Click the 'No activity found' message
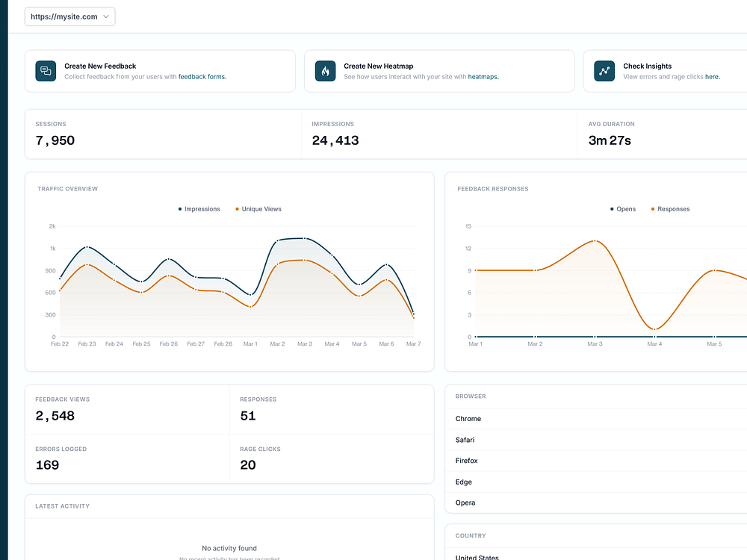Viewport: 747px width, 560px height. [x=229, y=549]
